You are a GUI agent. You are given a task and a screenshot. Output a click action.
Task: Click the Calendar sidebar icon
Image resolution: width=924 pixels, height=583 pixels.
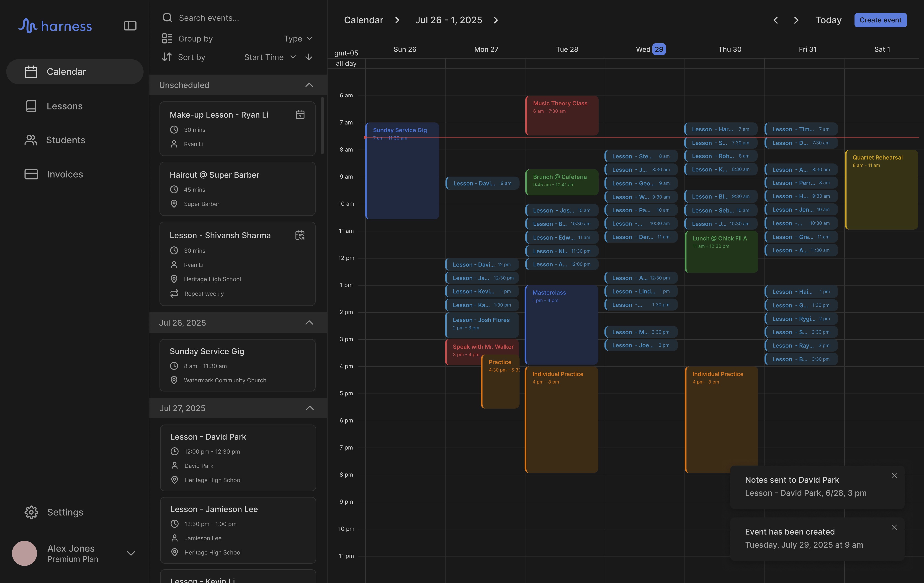(x=31, y=71)
